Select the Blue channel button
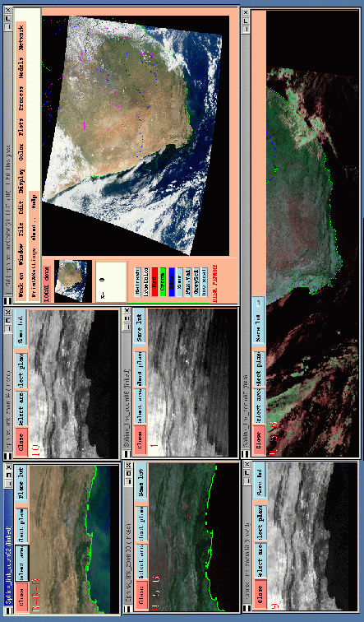This screenshot has width=364, height=622. point(172,282)
